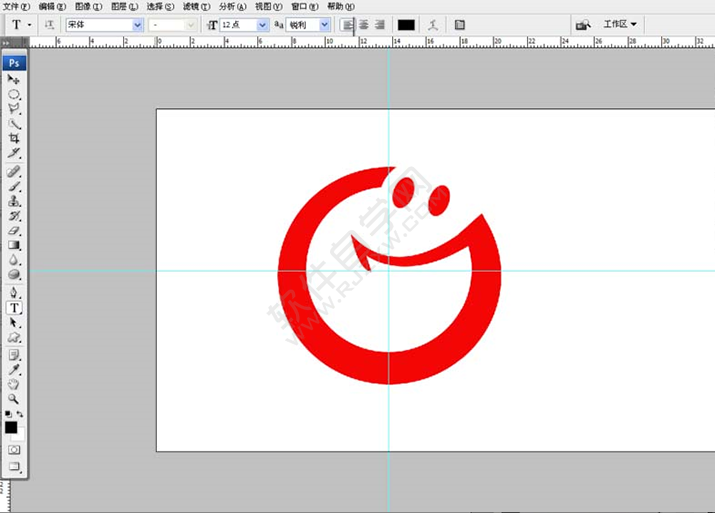The width and height of the screenshot is (715, 513).
Task: Activate the Gradient tool
Action: [14, 245]
